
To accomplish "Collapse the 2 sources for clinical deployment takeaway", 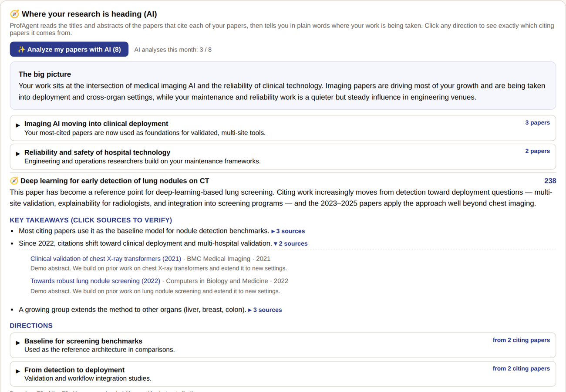I will coord(290,243).
